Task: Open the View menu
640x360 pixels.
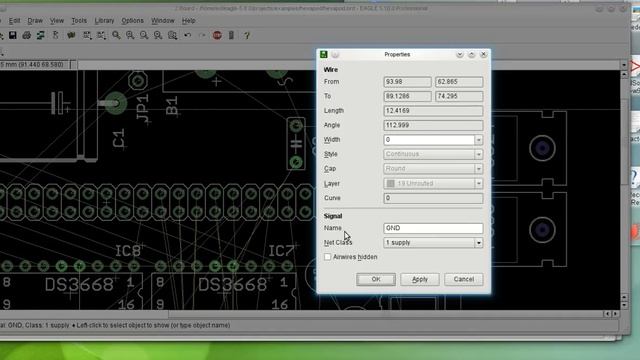Action: point(57,20)
